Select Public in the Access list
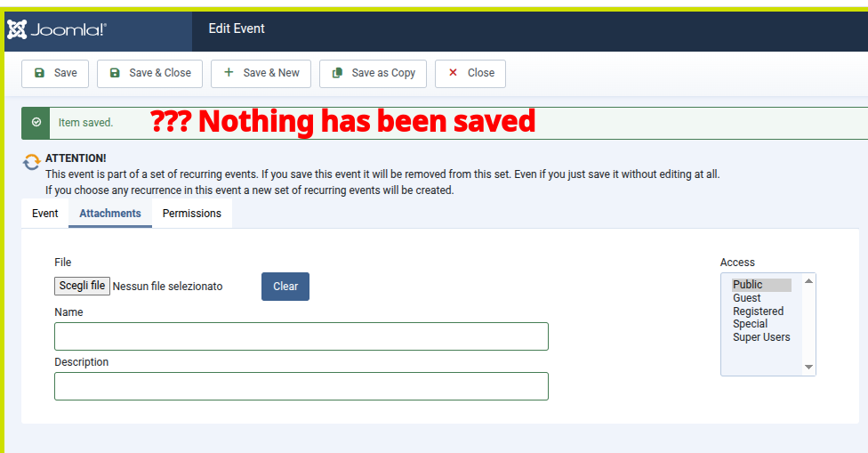This screenshot has width=868, height=453. tap(748, 285)
